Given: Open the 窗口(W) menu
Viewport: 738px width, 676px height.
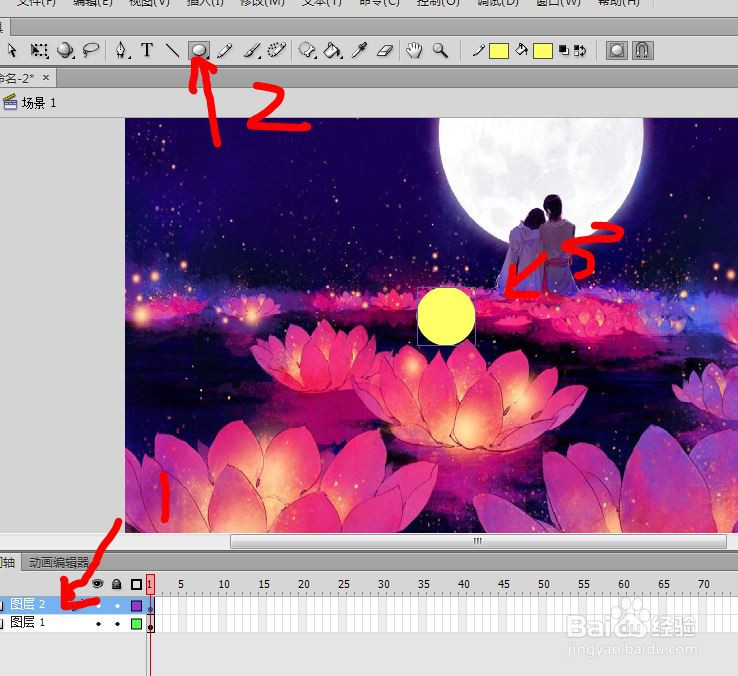Looking at the screenshot, I should pos(558,3).
